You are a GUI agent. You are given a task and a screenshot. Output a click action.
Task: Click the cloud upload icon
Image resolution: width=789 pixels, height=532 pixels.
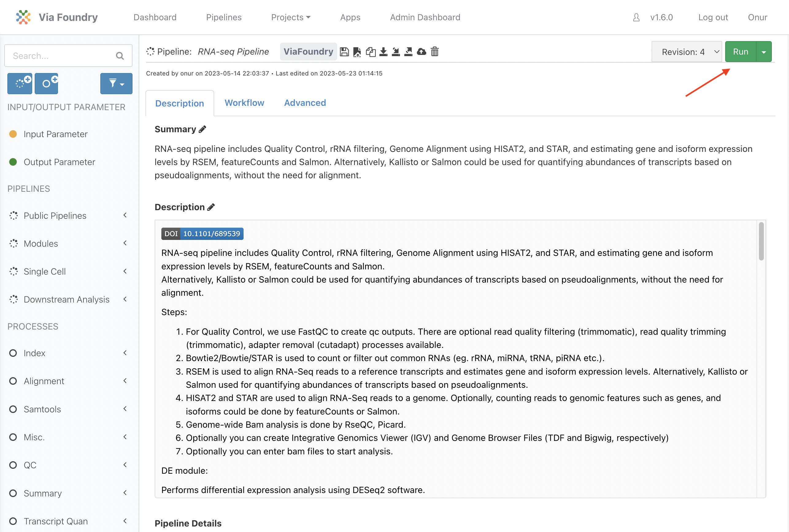421,52
